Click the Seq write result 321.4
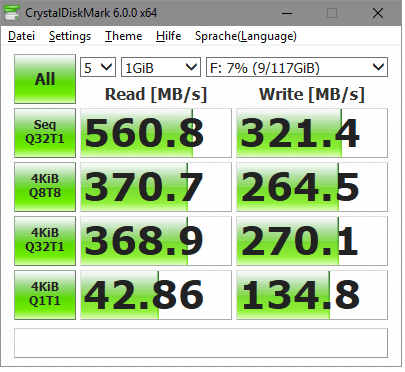405x372 pixels. (312, 133)
